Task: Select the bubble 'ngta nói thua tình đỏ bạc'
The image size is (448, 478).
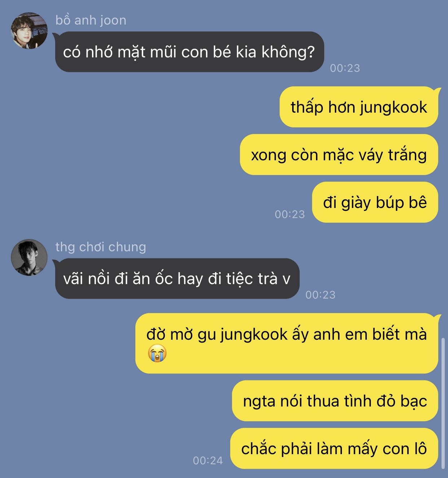Action: click(335, 401)
